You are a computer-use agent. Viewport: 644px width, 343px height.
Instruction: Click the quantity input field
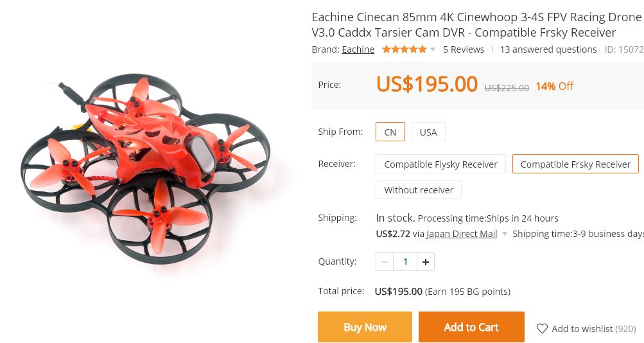(405, 261)
